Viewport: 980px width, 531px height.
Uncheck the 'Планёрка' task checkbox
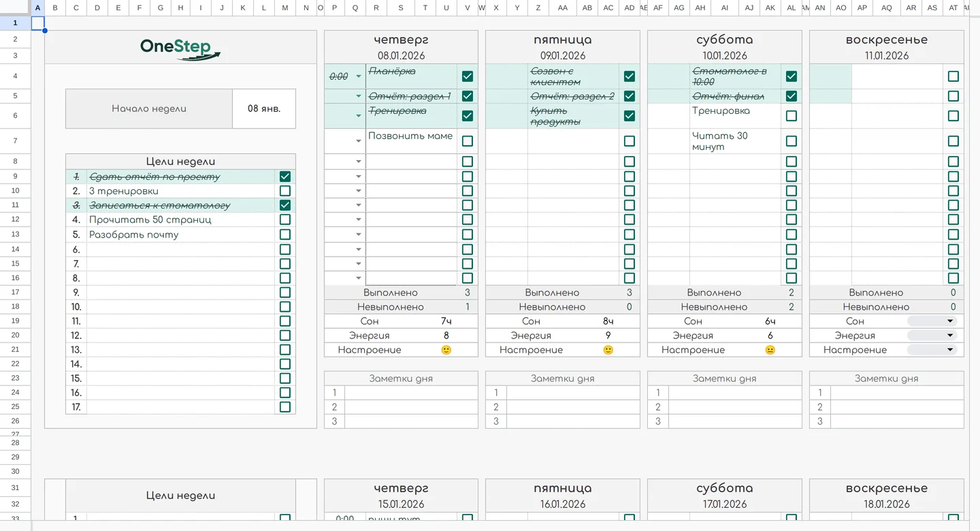(468, 76)
